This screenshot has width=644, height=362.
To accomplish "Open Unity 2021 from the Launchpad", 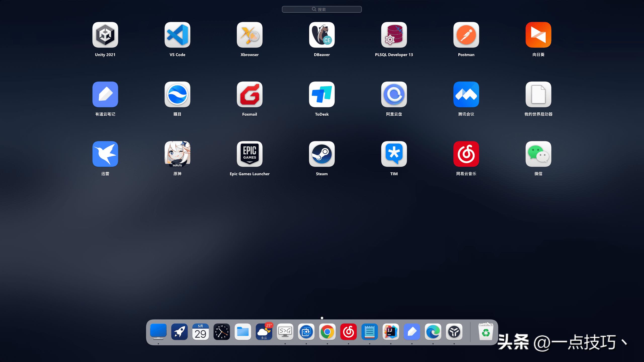I will pyautogui.click(x=105, y=35).
